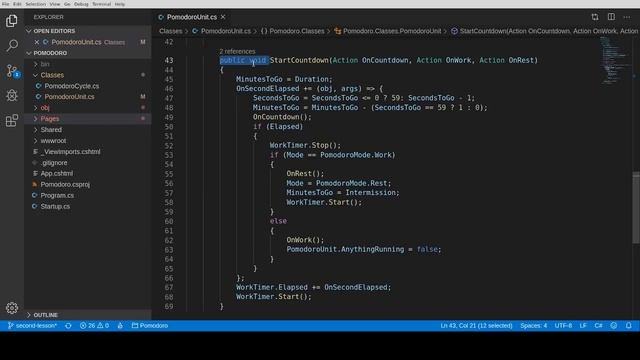
Task: Open the Debug view in activity bar
Action: point(12,96)
